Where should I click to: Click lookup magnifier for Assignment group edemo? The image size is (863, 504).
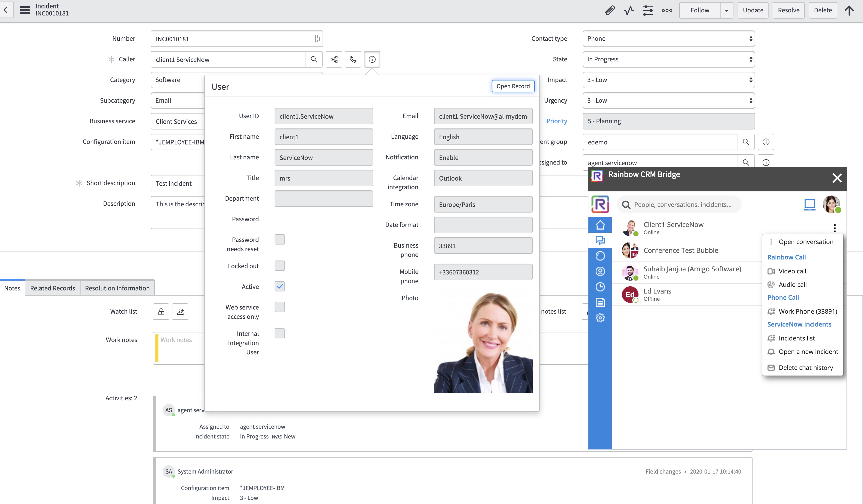(746, 142)
